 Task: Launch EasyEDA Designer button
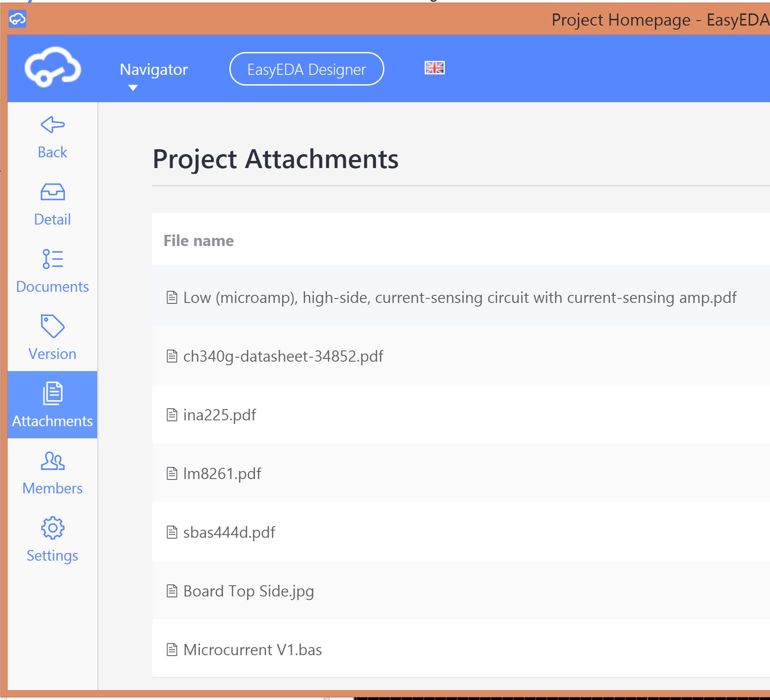click(x=306, y=69)
